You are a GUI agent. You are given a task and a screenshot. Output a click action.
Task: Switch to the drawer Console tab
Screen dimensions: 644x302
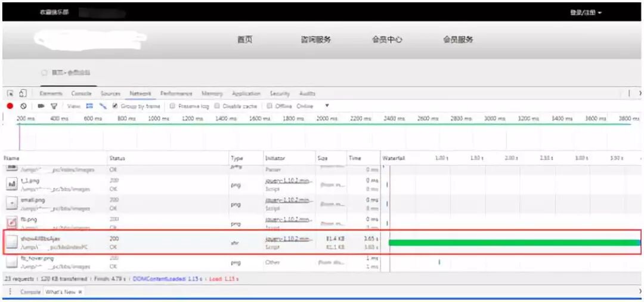click(30, 292)
